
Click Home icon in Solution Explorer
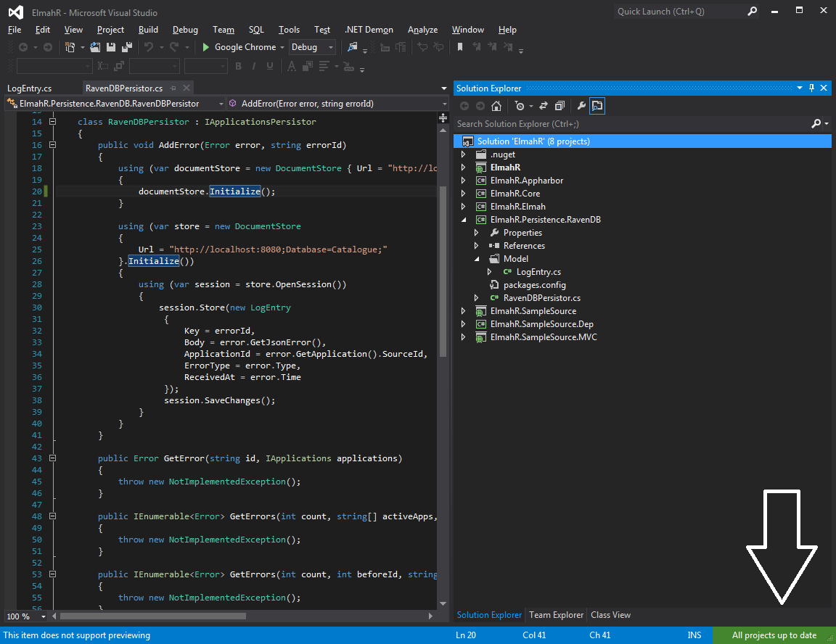pyautogui.click(x=496, y=105)
